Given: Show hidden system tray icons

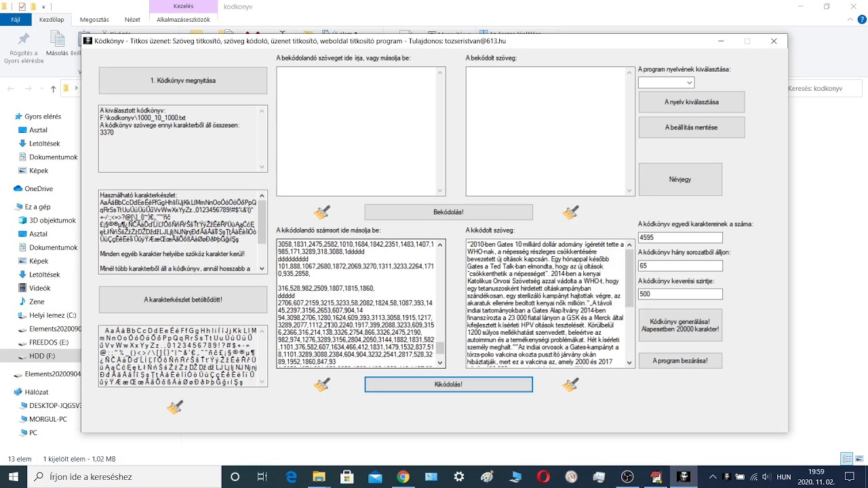Looking at the screenshot, I should (x=713, y=477).
